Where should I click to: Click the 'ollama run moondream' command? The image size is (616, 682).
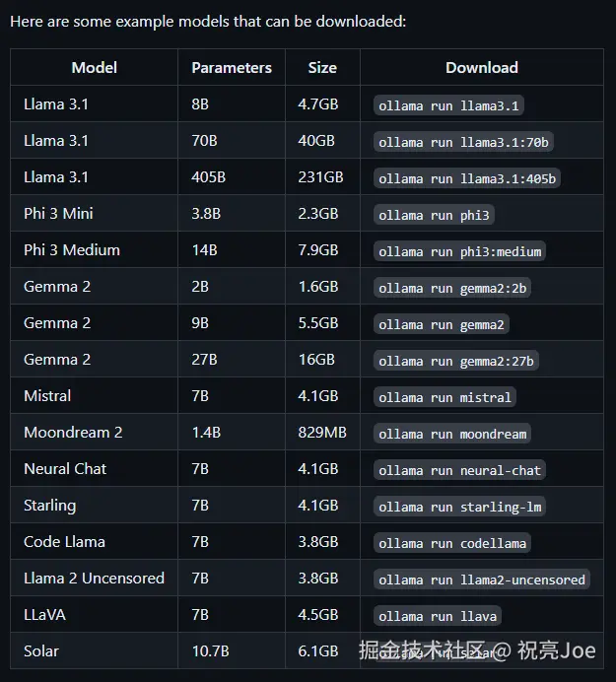pos(452,434)
